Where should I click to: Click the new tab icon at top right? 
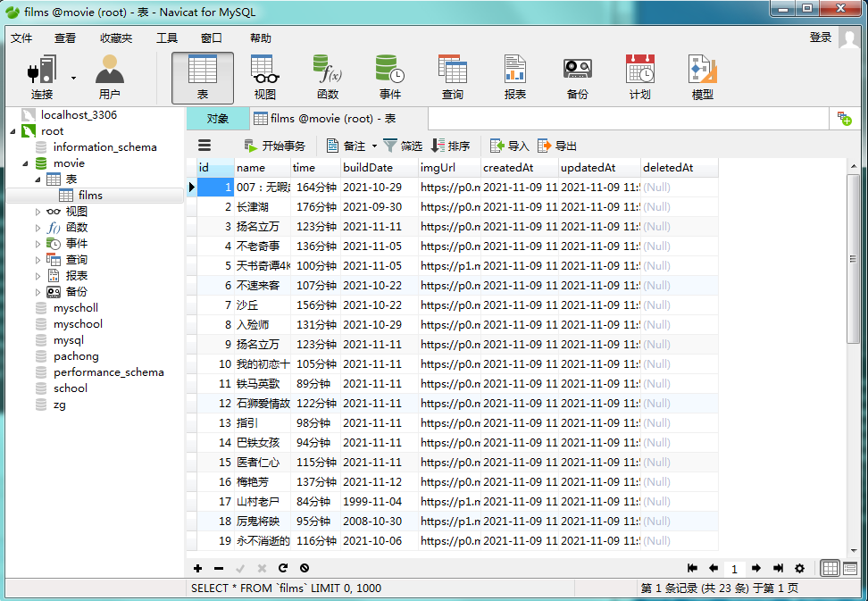[x=844, y=119]
